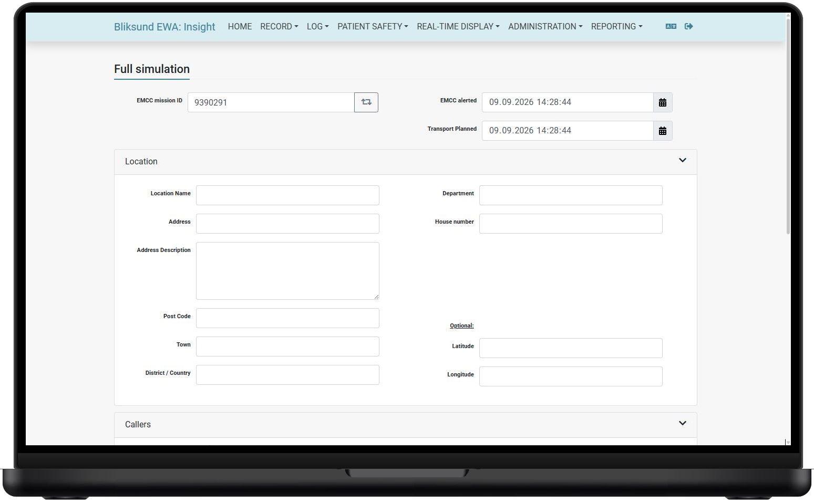Open the REPORTING menu
814x504 pixels.
point(616,26)
